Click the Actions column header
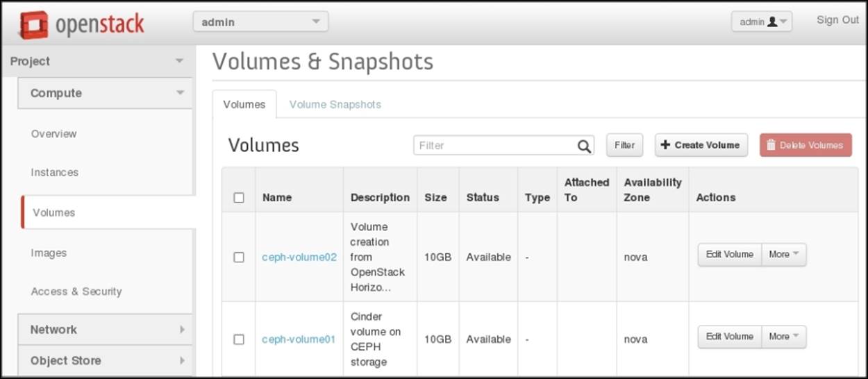The height and width of the screenshot is (379, 868). coord(716,198)
